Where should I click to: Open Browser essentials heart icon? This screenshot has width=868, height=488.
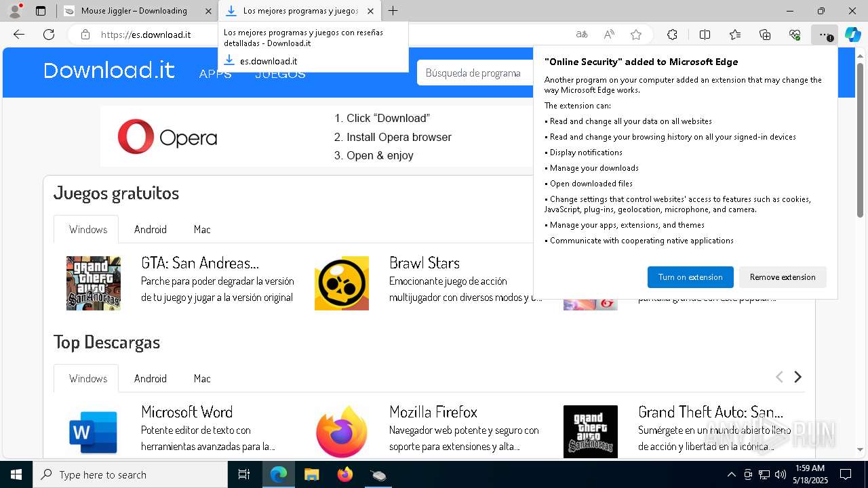pos(795,35)
